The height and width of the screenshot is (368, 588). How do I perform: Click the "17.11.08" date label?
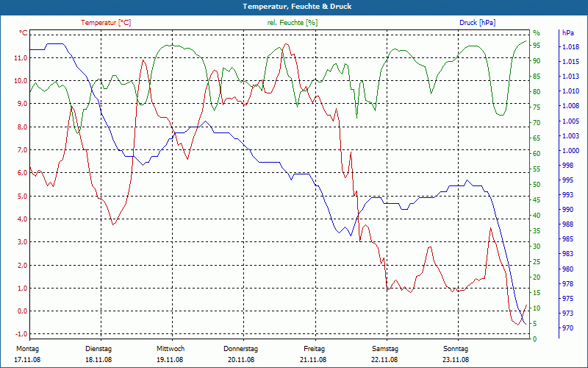click(27, 360)
